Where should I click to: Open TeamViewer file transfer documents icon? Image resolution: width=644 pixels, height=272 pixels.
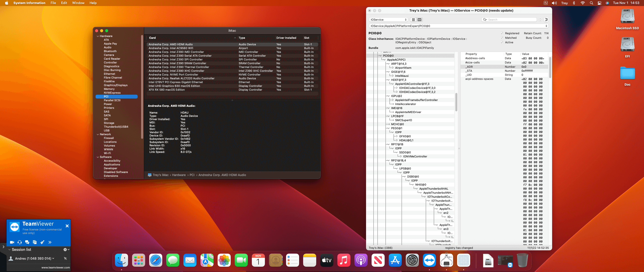point(35,242)
